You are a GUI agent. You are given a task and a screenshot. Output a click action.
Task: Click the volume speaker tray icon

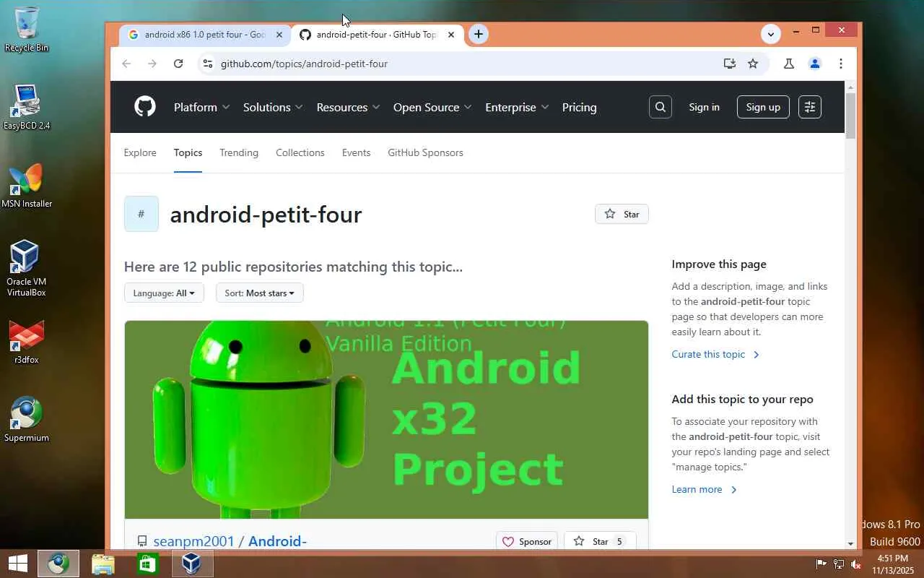click(x=855, y=564)
